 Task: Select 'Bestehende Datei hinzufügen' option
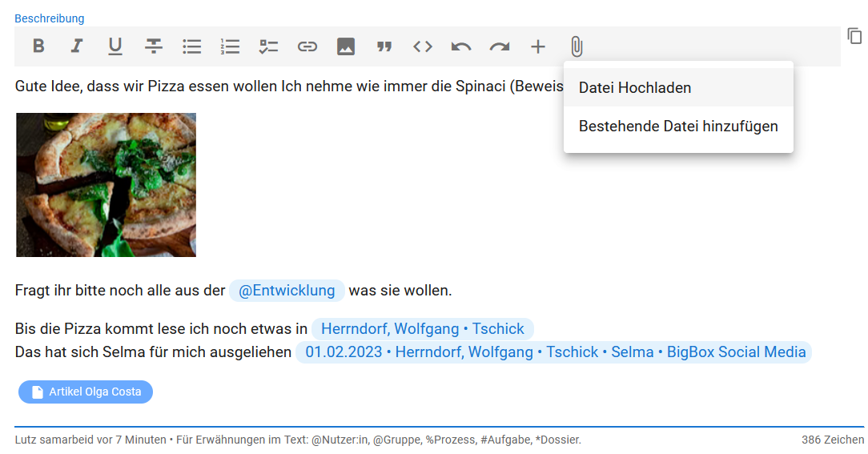pyautogui.click(x=677, y=127)
